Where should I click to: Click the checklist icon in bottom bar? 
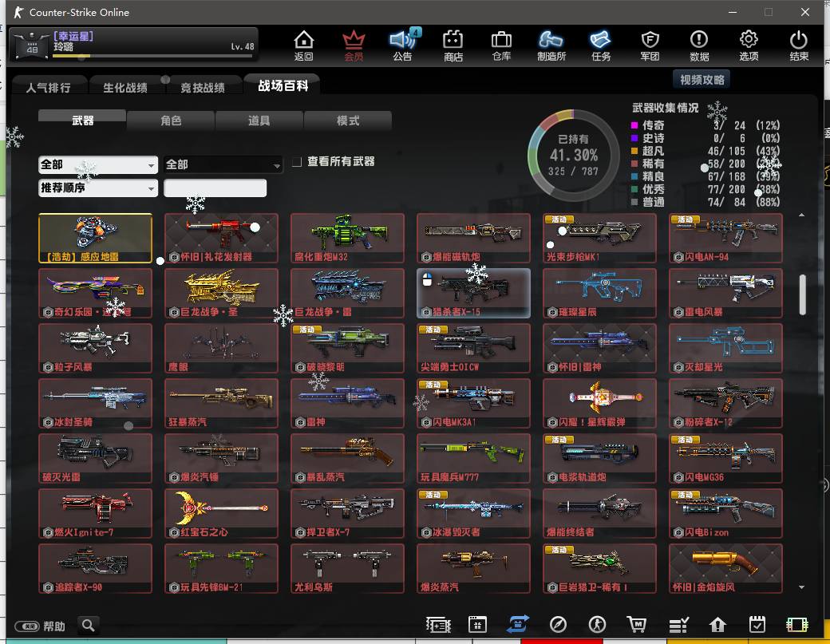point(678,626)
